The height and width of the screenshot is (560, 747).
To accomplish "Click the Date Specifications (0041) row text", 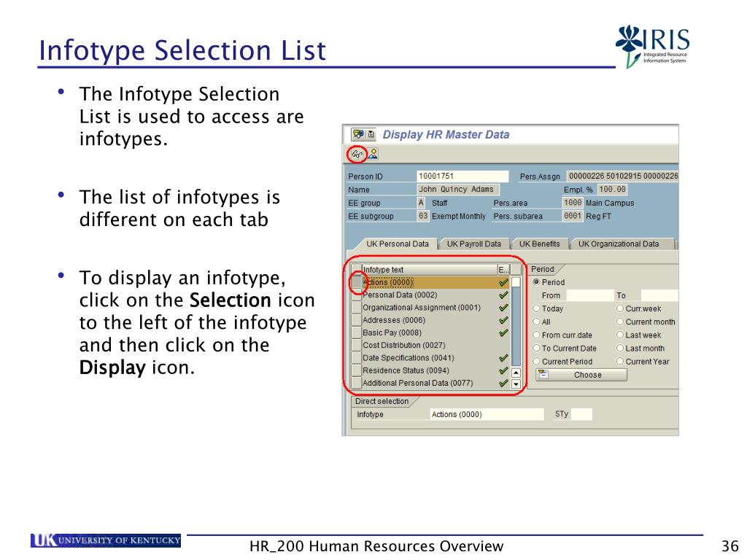I will [409, 358].
